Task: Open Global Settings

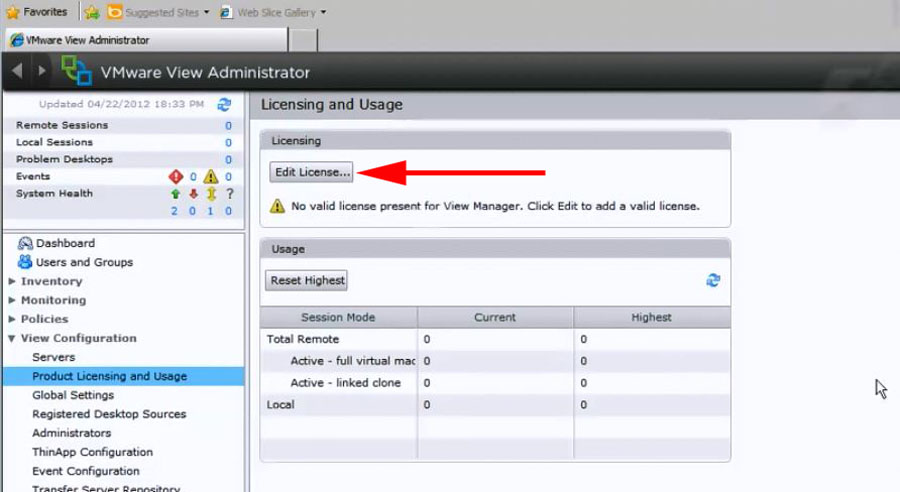Action: pyautogui.click(x=73, y=395)
